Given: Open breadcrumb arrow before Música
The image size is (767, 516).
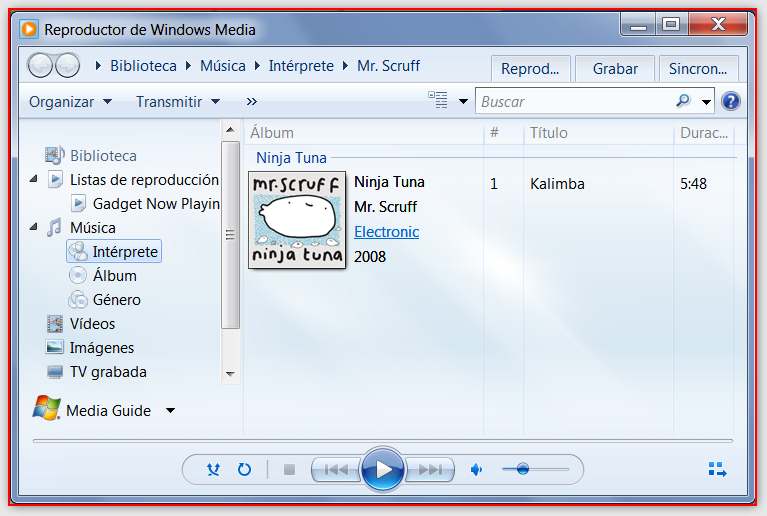Looking at the screenshot, I should (188, 66).
